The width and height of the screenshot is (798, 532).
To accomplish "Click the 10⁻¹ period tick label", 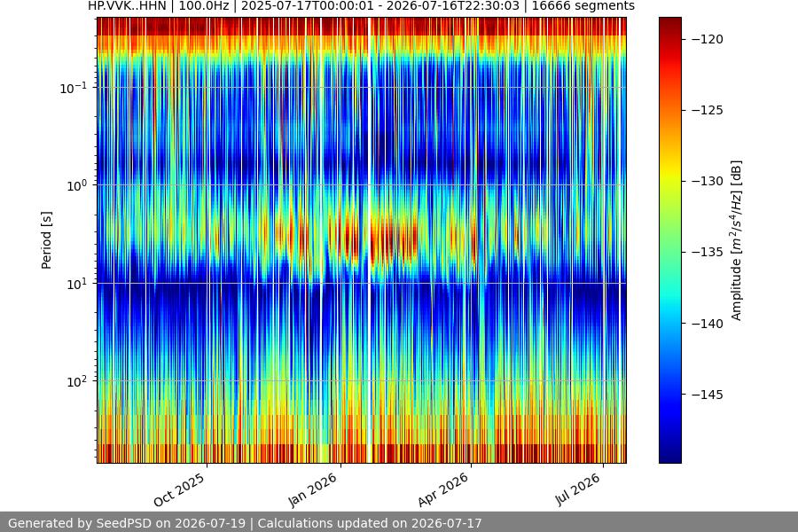I will pyautogui.click(x=74, y=88).
